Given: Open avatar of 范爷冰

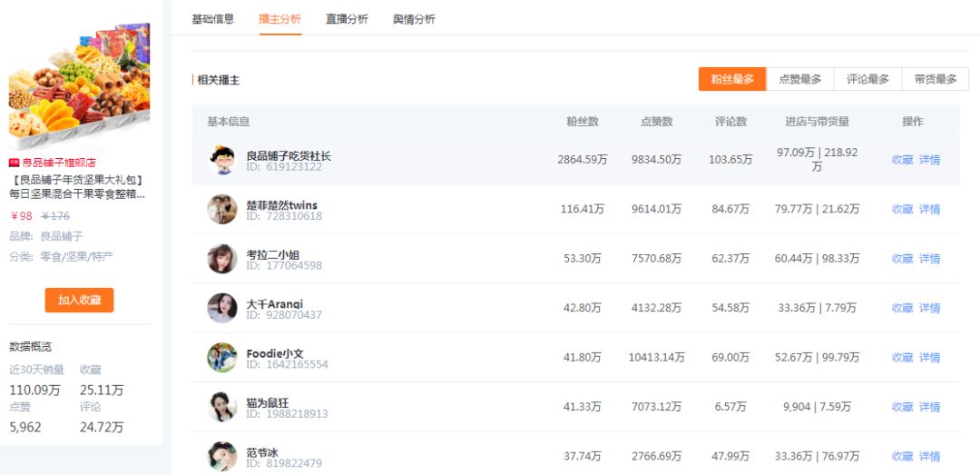Looking at the screenshot, I should (x=222, y=457).
